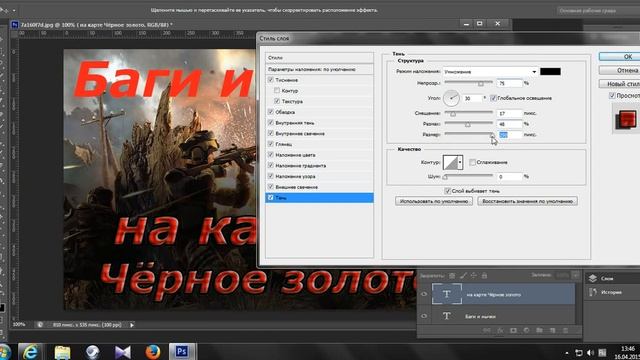Click the link layers icon at Layers panel bottom
This screenshot has height=360, width=640.
tap(487, 330)
